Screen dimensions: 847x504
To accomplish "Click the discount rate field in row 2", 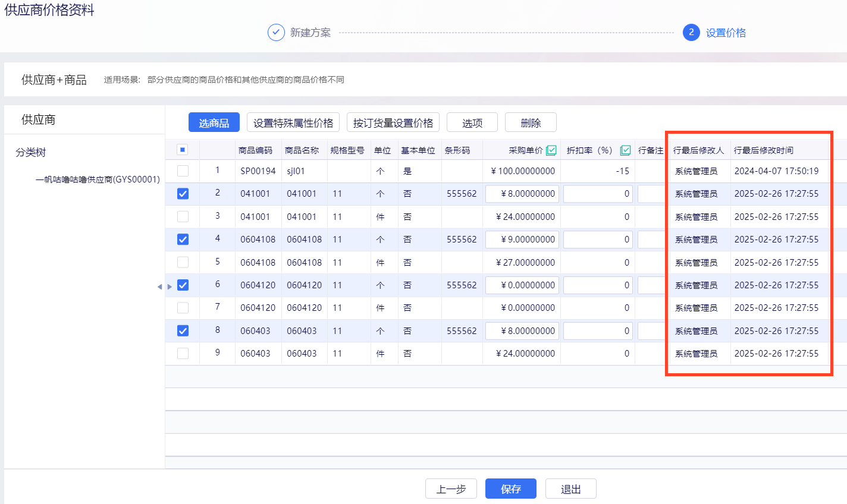I will [x=598, y=194].
